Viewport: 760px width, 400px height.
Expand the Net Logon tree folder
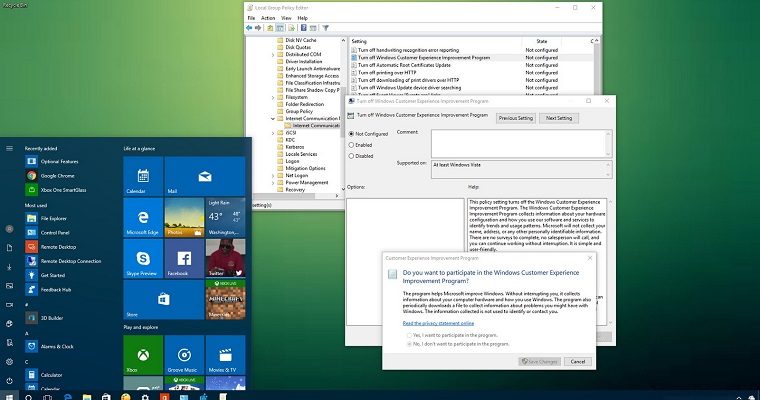273,176
